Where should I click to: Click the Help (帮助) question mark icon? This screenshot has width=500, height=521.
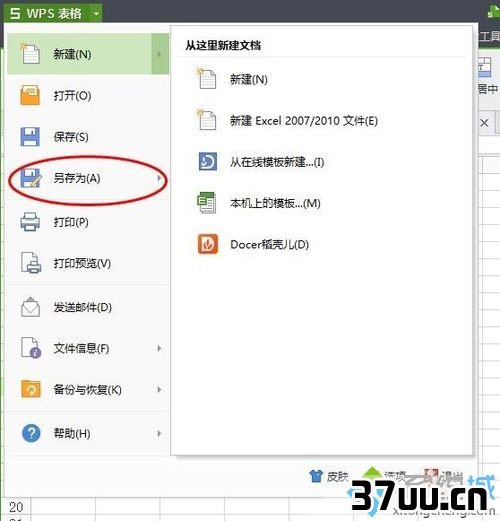[31, 433]
